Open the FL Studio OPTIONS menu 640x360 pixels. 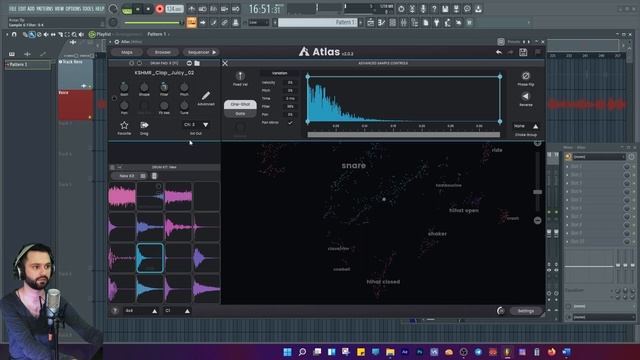[x=73, y=9]
